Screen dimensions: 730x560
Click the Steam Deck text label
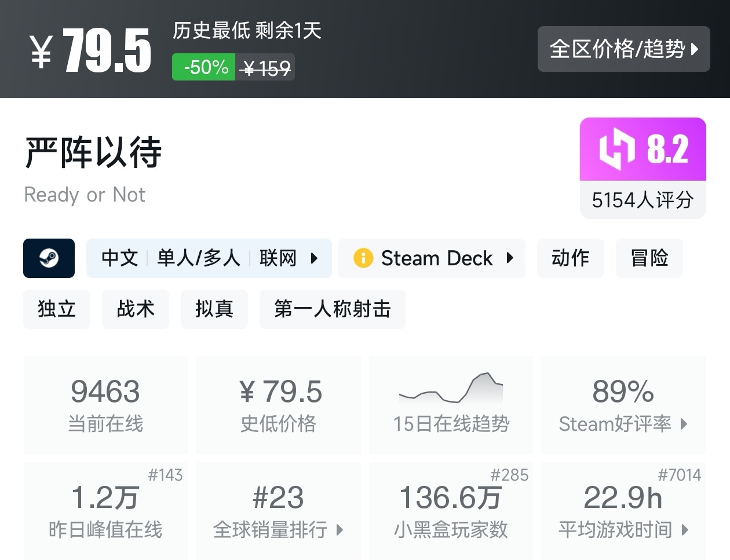pos(437,258)
